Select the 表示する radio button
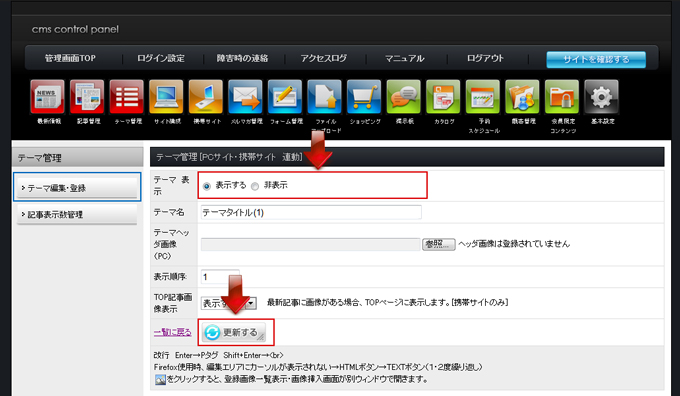This screenshot has height=396, width=680. 207,186
